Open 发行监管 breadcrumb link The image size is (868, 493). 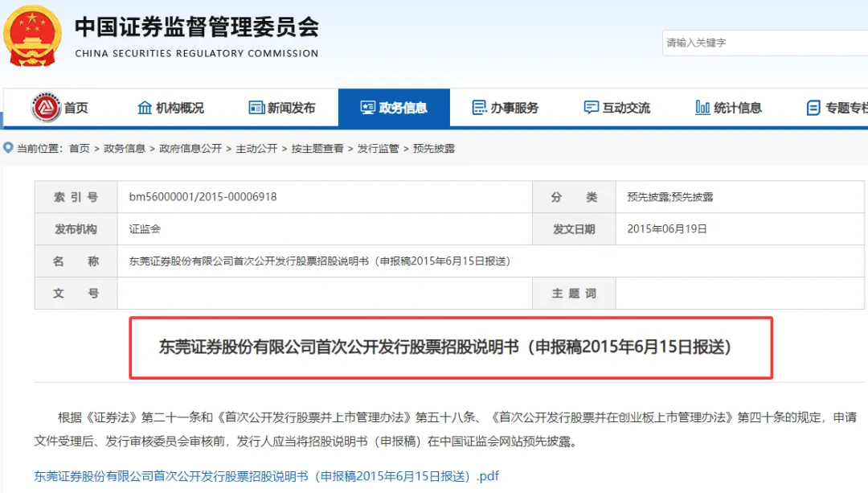click(x=378, y=149)
